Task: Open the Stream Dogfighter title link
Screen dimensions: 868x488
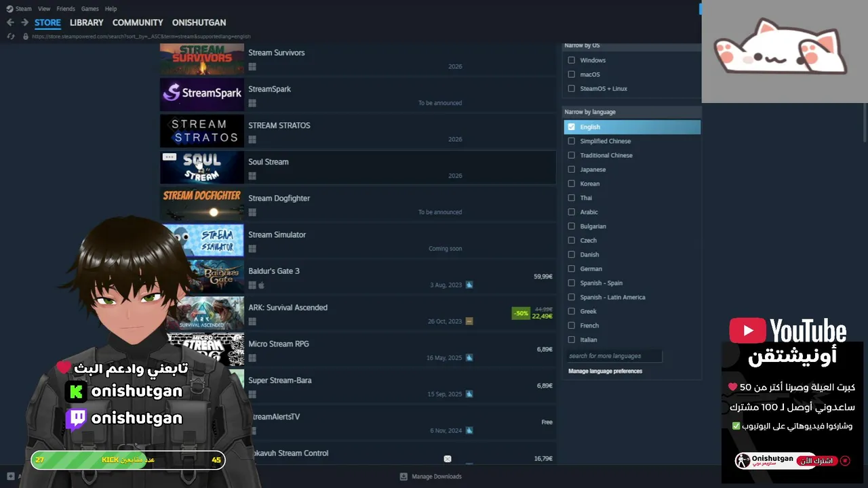Action: pos(279,199)
